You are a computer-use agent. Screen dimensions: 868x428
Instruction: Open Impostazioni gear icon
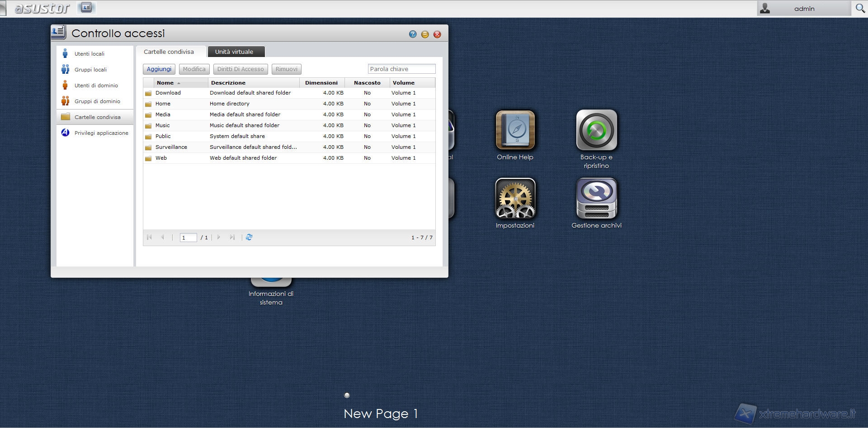click(x=515, y=198)
